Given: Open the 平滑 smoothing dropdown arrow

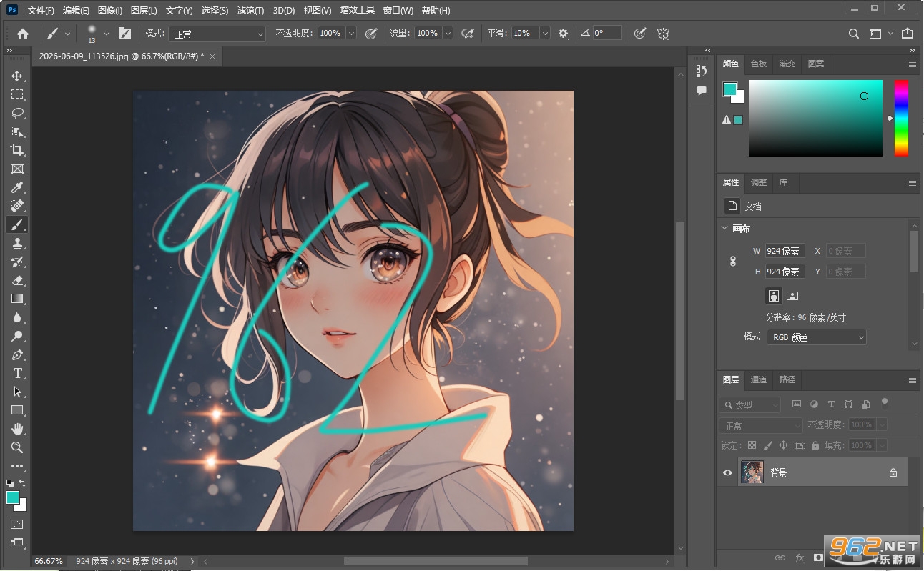Looking at the screenshot, I should click(x=545, y=34).
